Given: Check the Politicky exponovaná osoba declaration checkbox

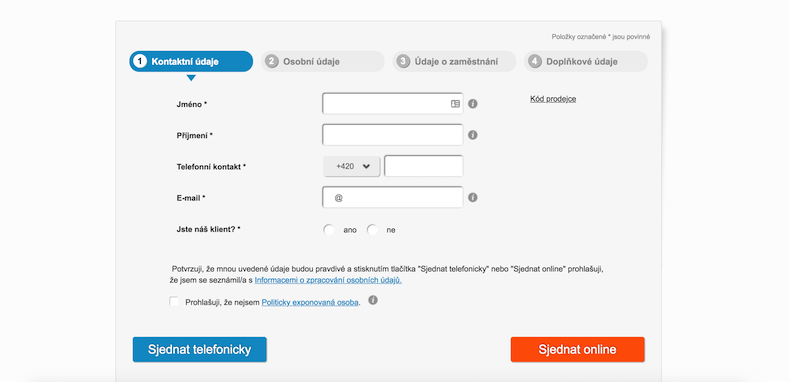Looking at the screenshot, I should click(174, 302).
